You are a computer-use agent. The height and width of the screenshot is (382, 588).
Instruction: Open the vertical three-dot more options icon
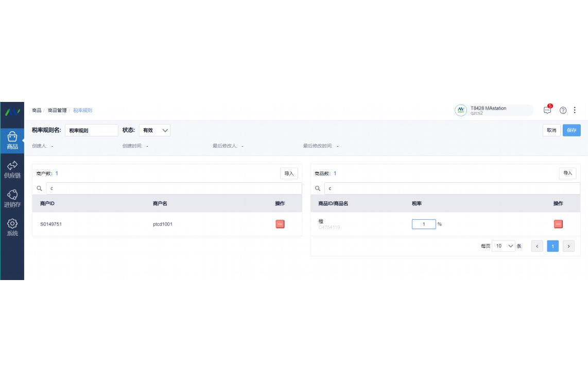[575, 110]
